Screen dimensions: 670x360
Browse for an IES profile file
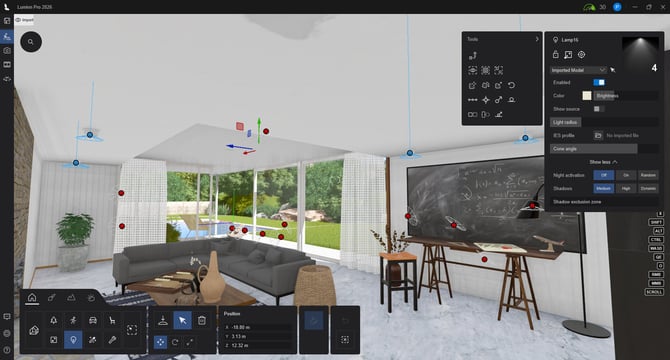(x=598, y=135)
